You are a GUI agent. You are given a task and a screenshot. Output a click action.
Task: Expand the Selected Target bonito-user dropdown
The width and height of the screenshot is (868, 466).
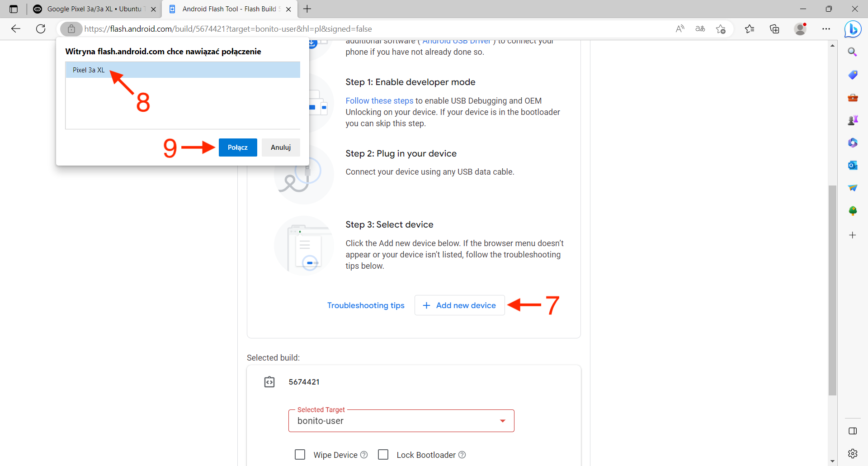tap(502, 421)
